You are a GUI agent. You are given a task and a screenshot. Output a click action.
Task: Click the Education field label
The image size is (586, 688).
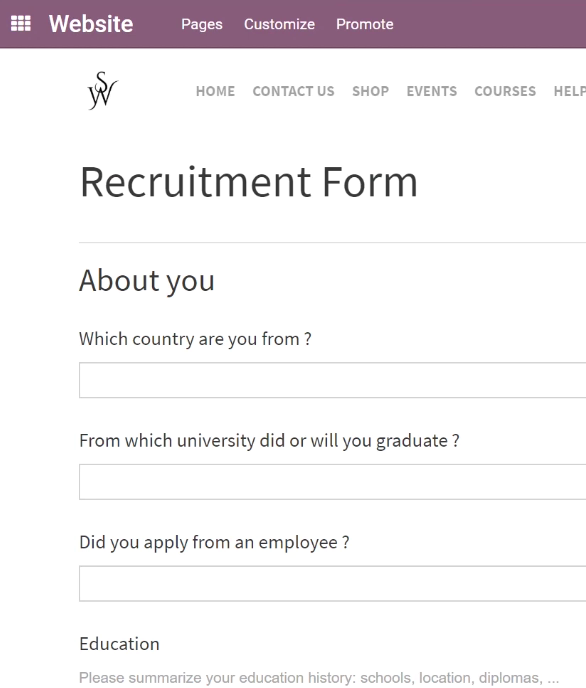pos(119,644)
